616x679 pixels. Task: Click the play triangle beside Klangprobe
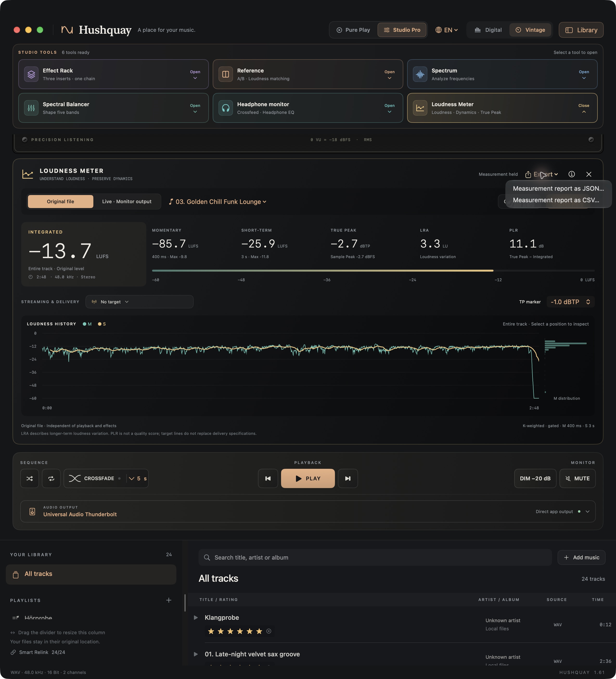click(196, 618)
